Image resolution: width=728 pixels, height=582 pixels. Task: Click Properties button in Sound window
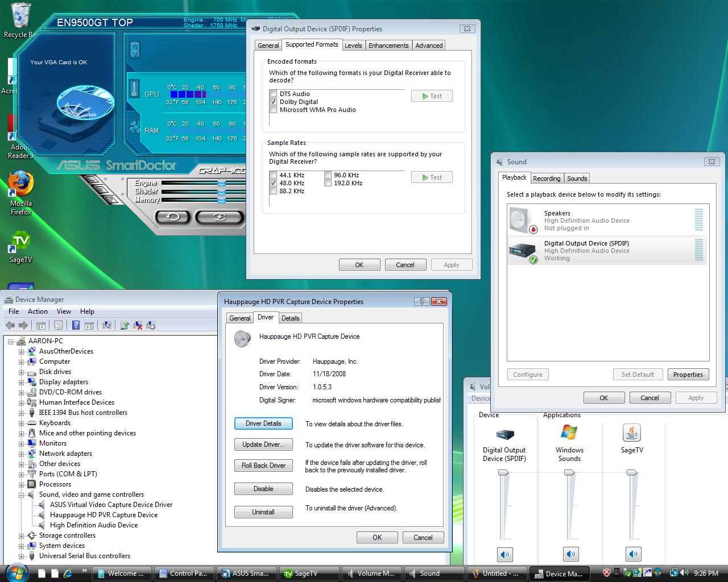(x=688, y=375)
